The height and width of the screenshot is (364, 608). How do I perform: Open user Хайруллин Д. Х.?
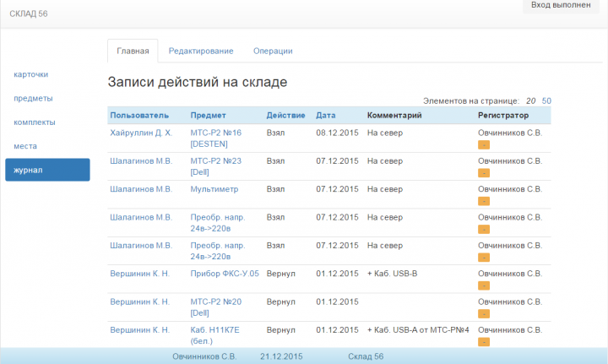pyautogui.click(x=141, y=133)
